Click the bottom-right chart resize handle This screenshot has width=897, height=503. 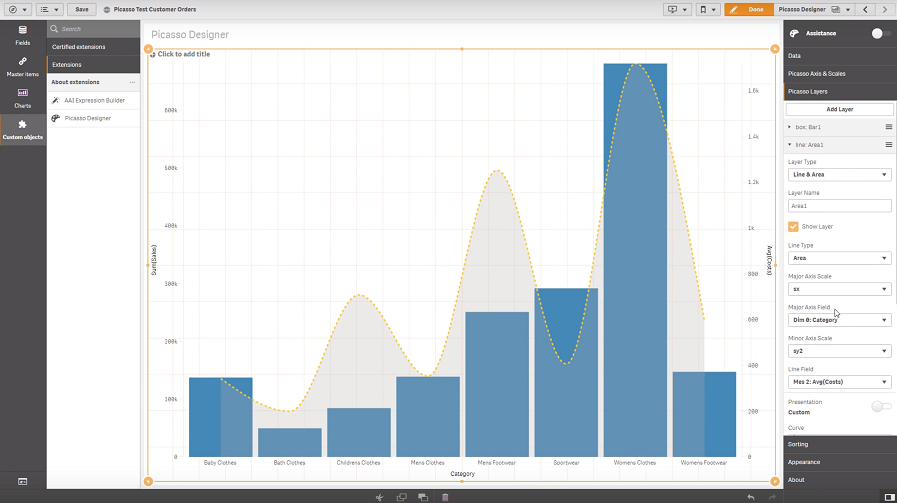775,481
